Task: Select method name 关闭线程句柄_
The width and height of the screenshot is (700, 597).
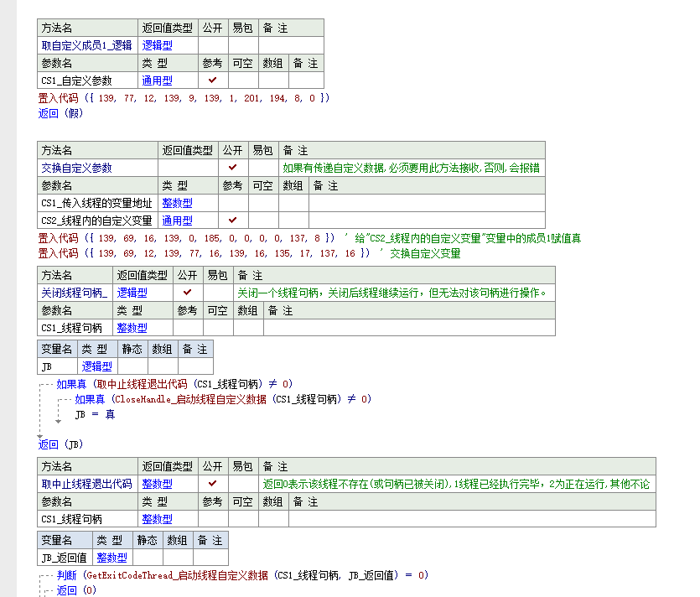Action: click(x=74, y=293)
